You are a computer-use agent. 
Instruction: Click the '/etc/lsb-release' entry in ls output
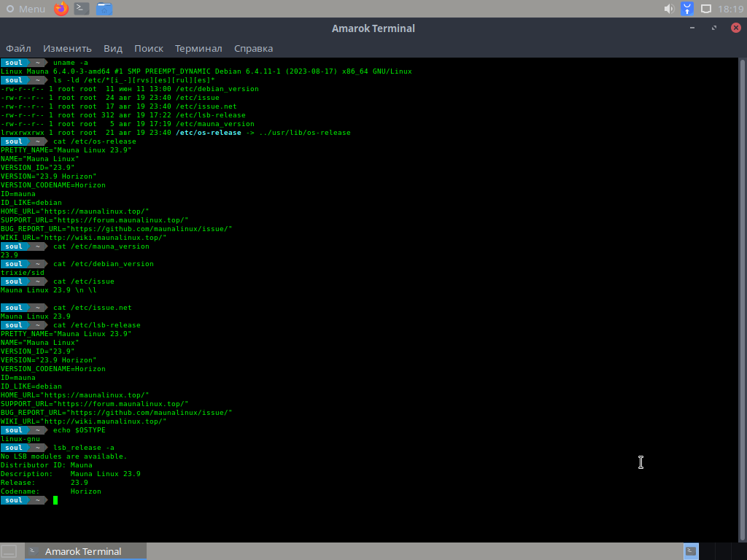(211, 115)
